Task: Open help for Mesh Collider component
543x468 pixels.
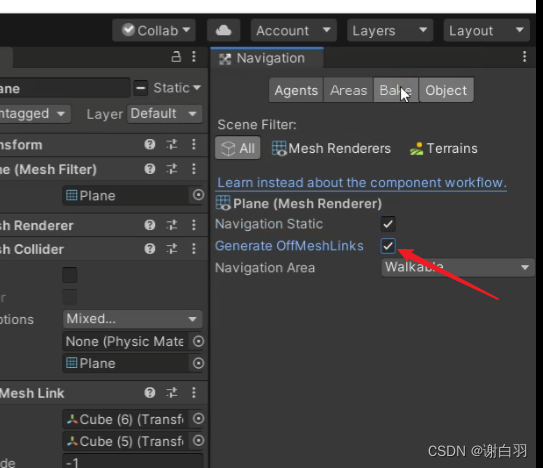Action: (150, 249)
